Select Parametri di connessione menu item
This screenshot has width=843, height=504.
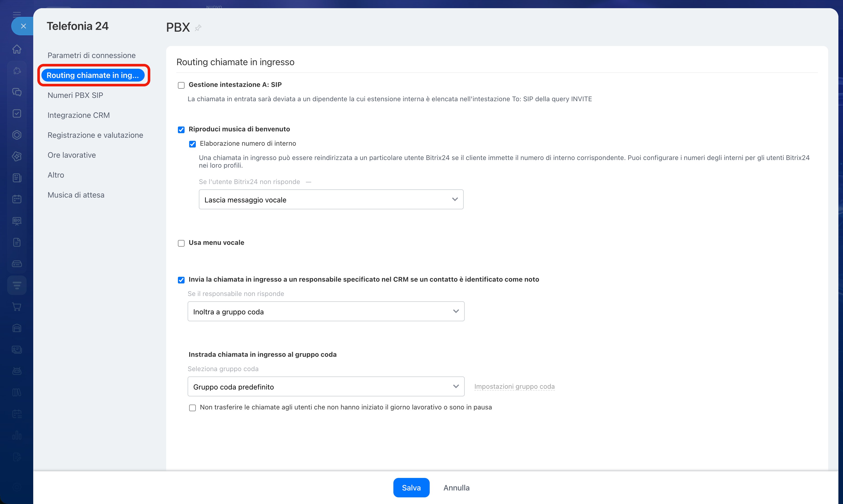pyautogui.click(x=91, y=55)
